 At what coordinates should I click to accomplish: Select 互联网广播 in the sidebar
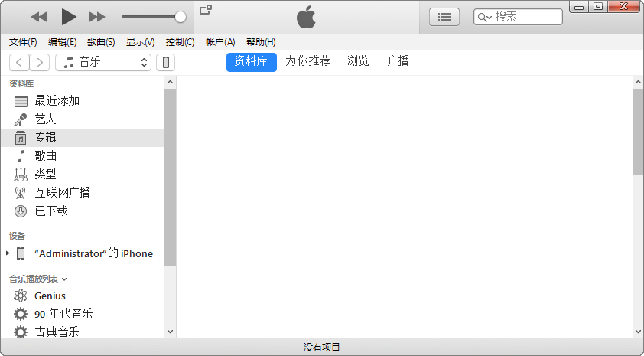(x=83, y=192)
